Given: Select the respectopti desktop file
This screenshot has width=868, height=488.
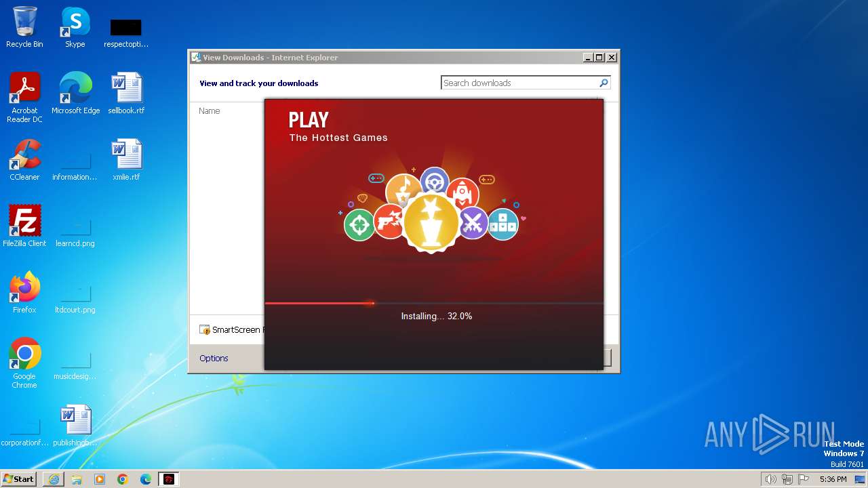Looking at the screenshot, I should [x=126, y=33].
